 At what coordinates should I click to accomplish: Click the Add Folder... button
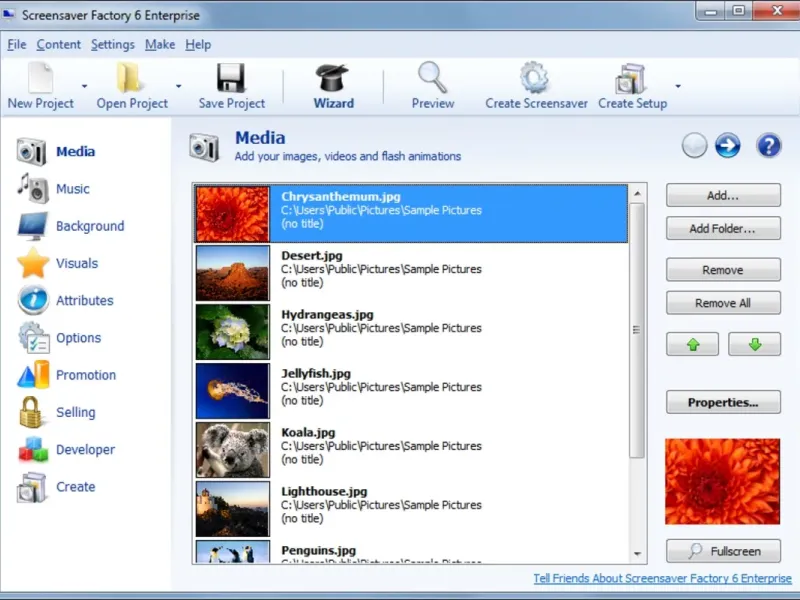(723, 229)
